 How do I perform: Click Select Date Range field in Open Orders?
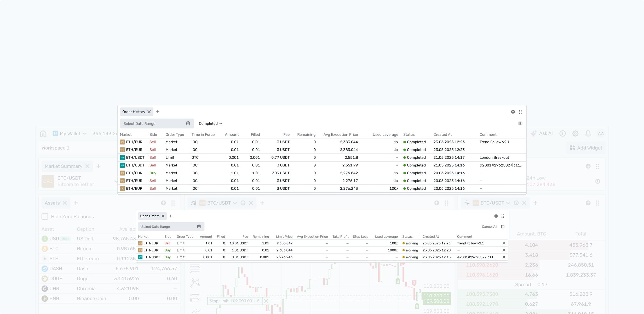pyautogui.click(x=171, y=227)
